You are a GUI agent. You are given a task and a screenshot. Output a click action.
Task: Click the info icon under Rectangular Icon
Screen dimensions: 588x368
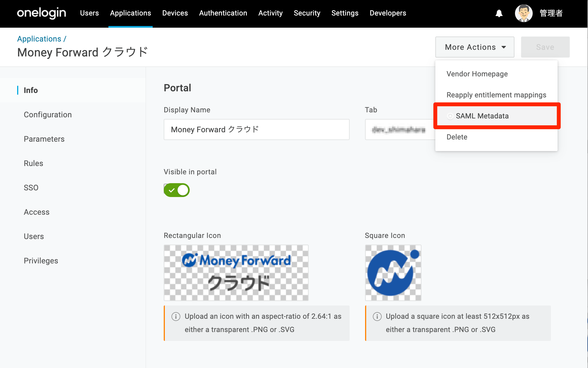tap(176, 316)
